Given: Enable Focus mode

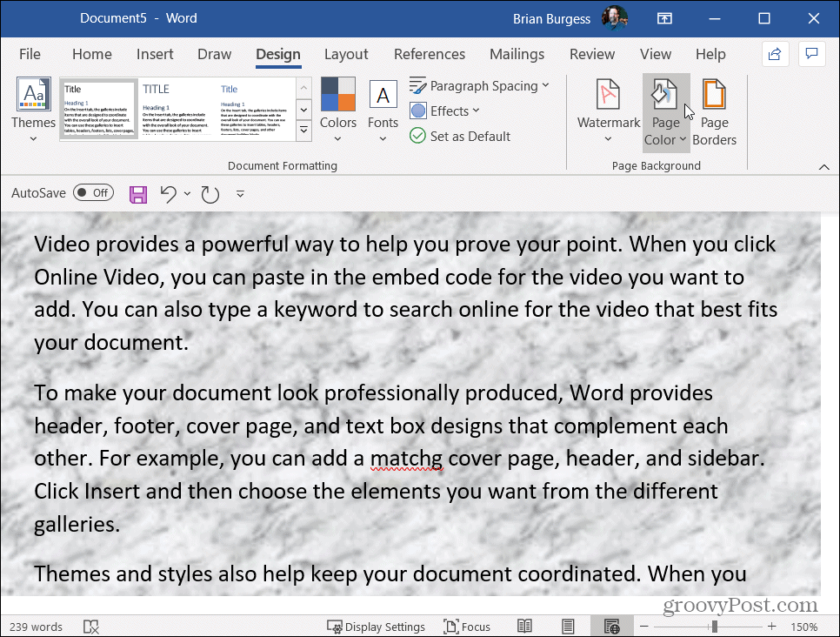Looking at the screenshot, I should [x=467, y=627].
